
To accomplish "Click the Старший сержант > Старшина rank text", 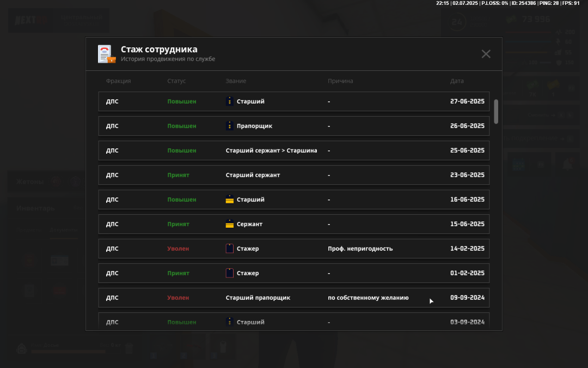I will [272, 150].
